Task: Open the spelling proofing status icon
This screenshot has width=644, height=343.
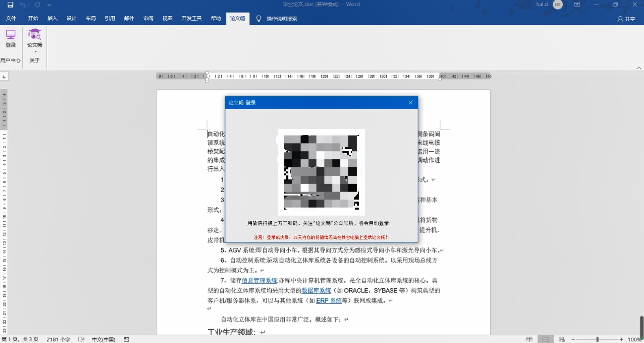Action: [x=81, y=339]
